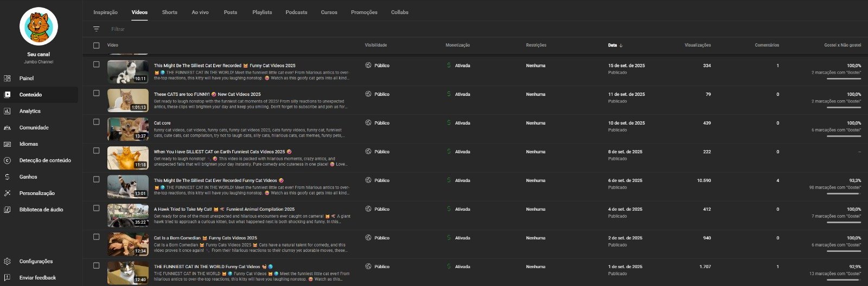Screen dimensions: 868x286
Task: Open the Personalização wand icon
Action: click(7, 193)
